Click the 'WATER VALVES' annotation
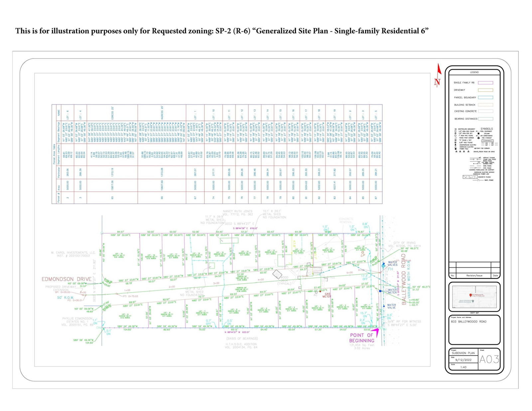Screen dimensions: 532x411 (393, 263)
